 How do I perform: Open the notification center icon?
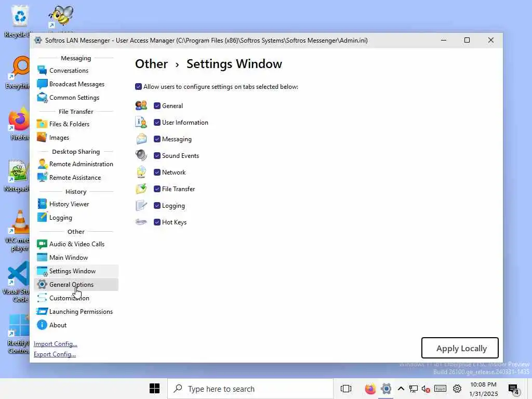coord(514,389)
